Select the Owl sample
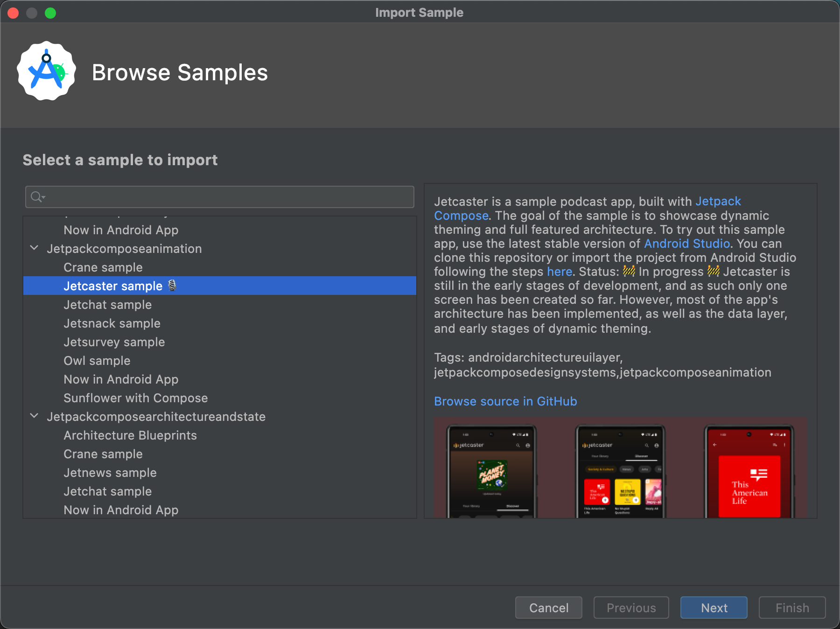 pos(97,361)
